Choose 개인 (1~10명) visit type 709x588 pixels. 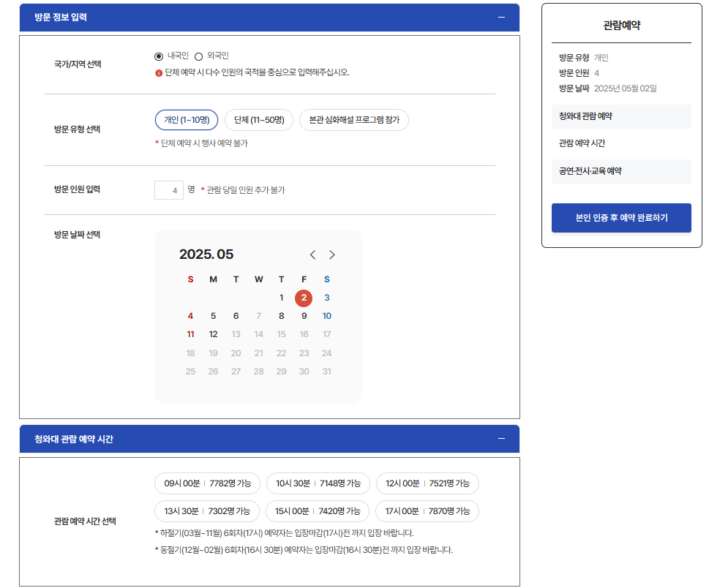[187, 120]
